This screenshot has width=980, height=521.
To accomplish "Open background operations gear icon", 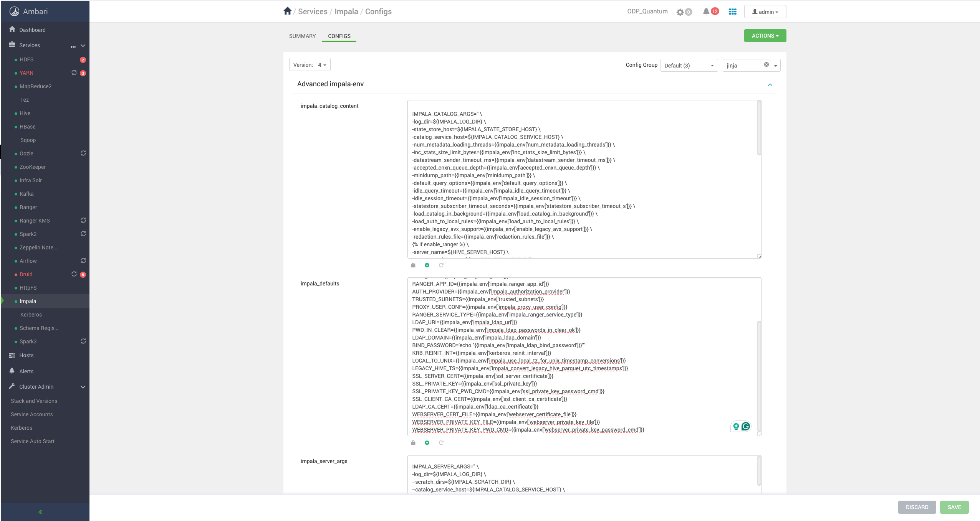I will click(680, 12).
